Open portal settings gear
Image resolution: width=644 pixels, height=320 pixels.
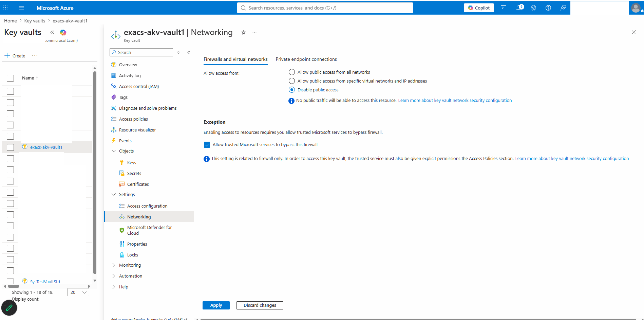click(x=533, y=8)
